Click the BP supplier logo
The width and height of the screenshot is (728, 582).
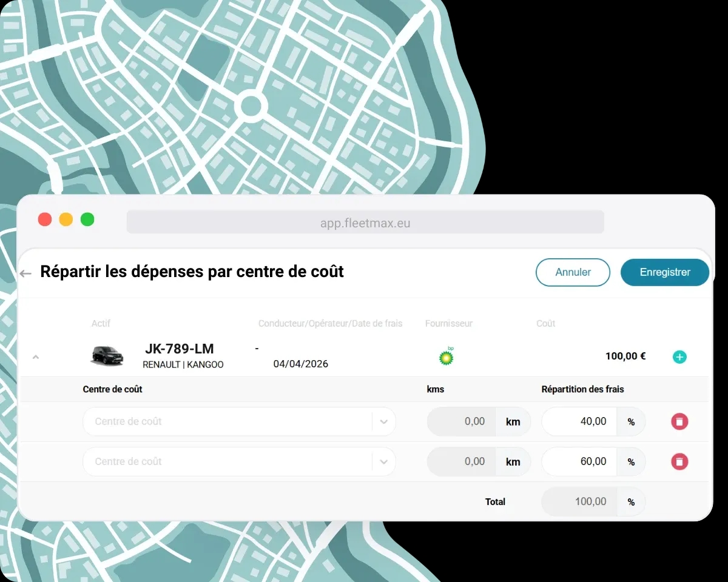447,356
